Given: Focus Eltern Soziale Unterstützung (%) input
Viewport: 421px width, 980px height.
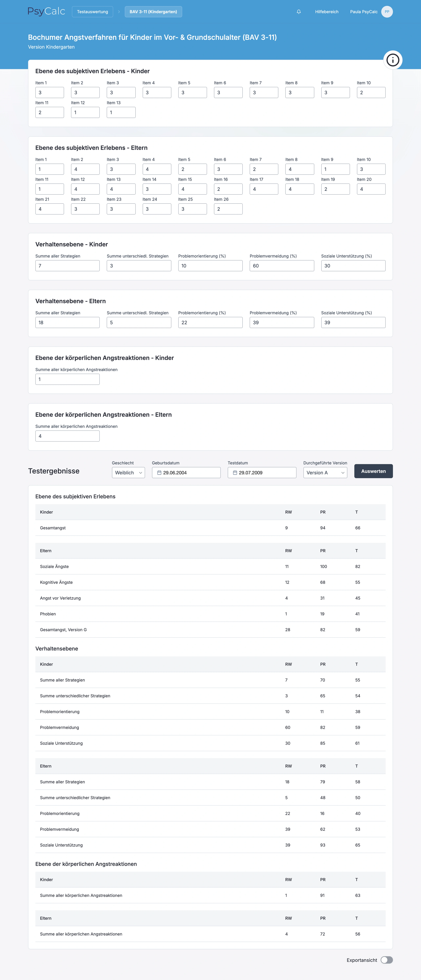Looking at the screenshot, I should [x=353, y=323].
